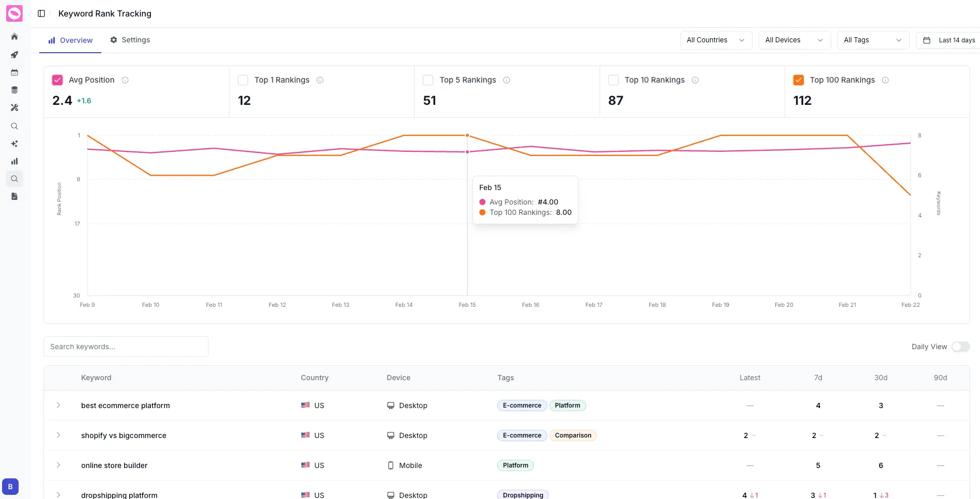Enable the Top 5 Rankings checkbox
The image size is (980, 499).
pos(428,80)
